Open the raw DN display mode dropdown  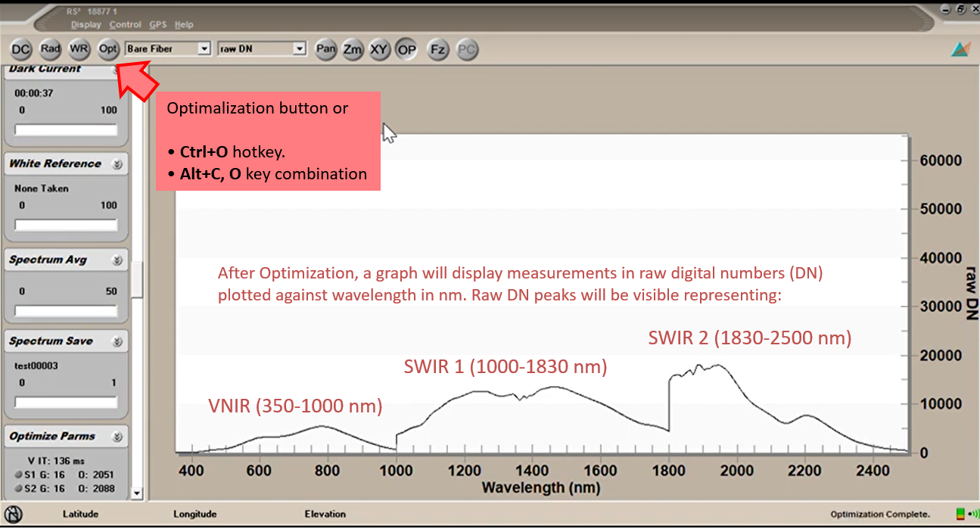tap(300, 49)
